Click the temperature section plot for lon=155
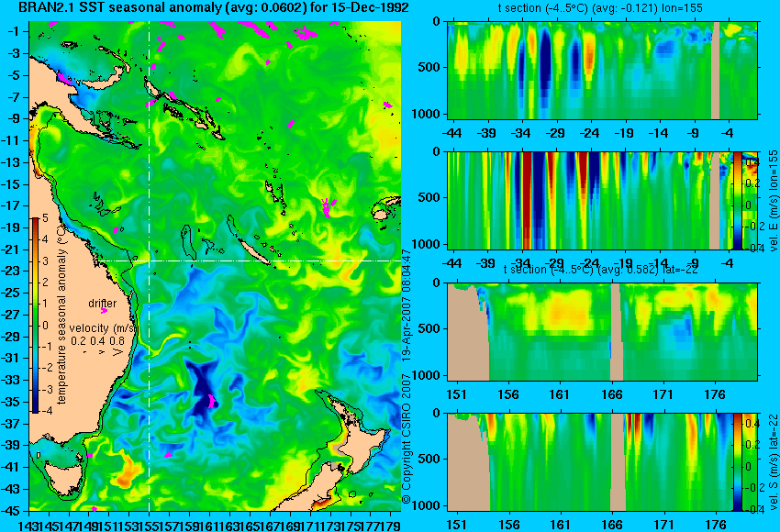This screenshot has width=780, height=532. coord(602,70)
